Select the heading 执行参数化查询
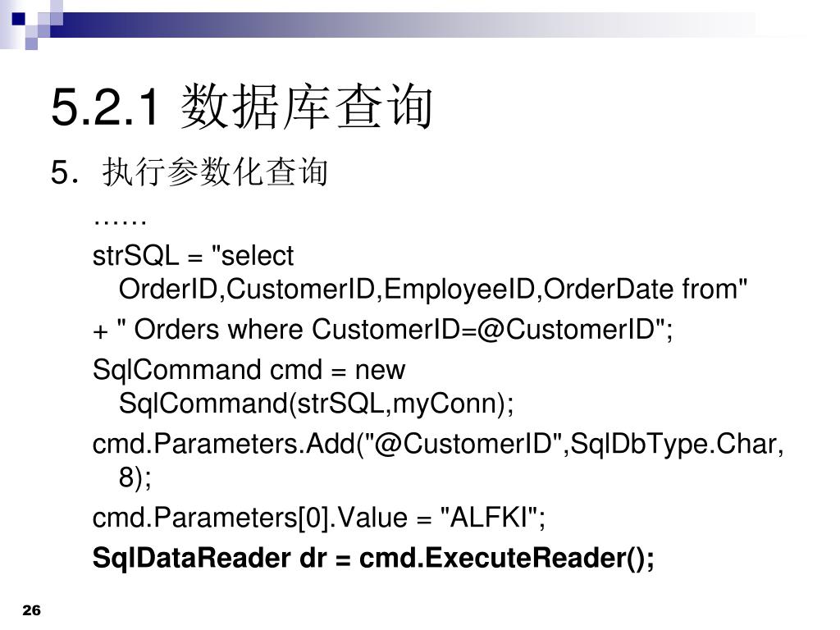This screenshot has height=630, width=840. click(x=215, y=172)
